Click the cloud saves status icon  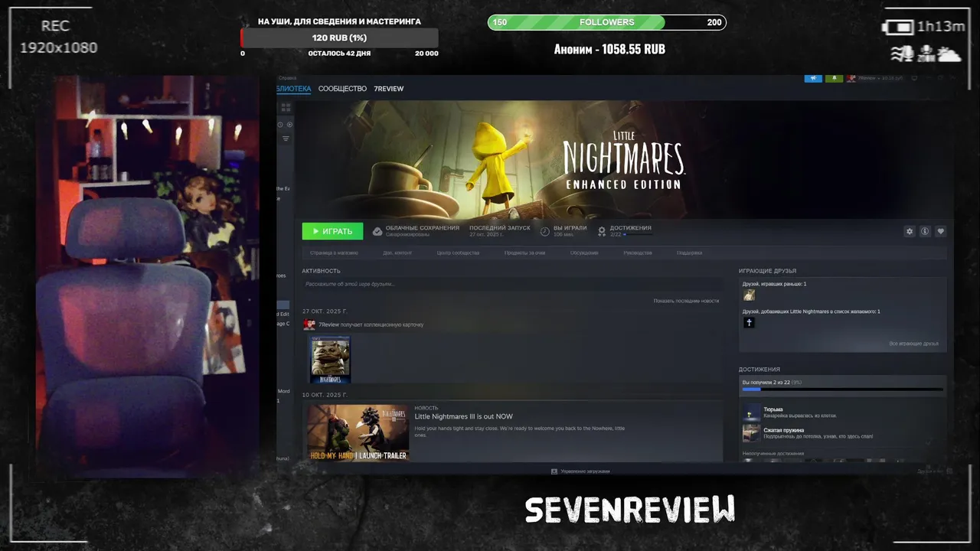377,231
